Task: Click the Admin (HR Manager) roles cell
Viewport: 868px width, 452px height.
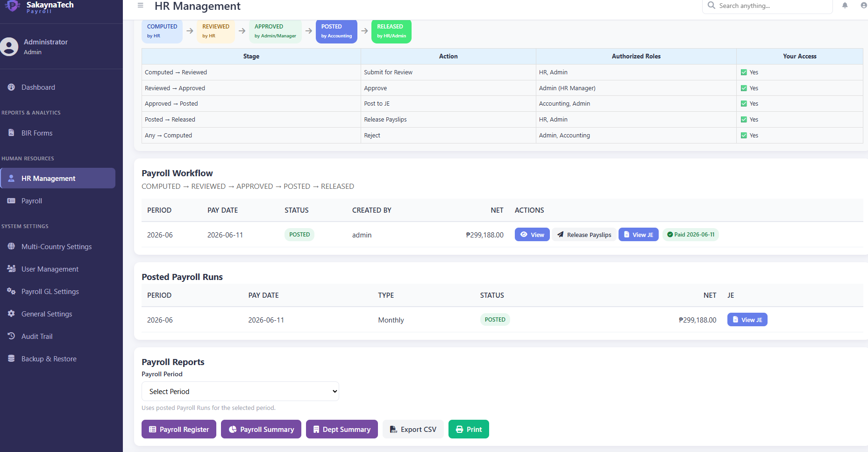Action: click(636, 88)
